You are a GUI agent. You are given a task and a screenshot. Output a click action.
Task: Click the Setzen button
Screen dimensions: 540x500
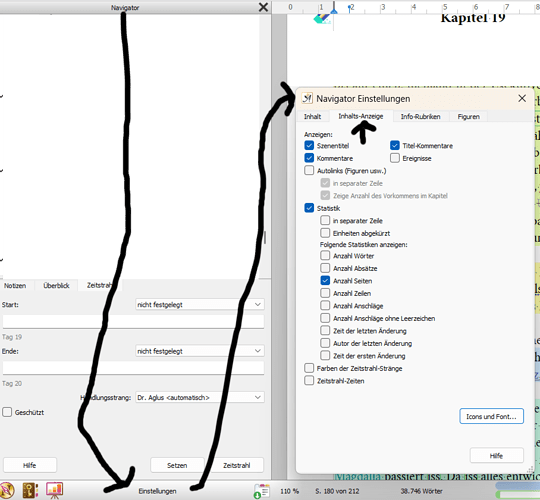coord(177,465)
